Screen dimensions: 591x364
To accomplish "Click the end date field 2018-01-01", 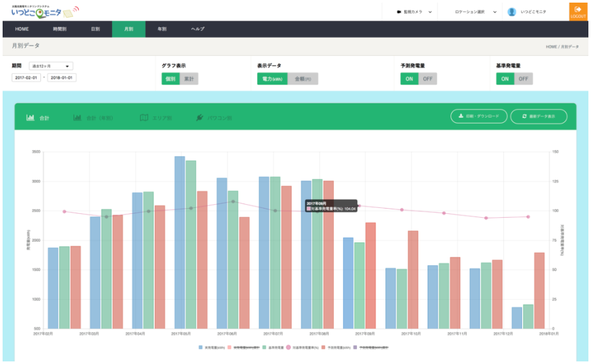I will click(x=61, y=78).
